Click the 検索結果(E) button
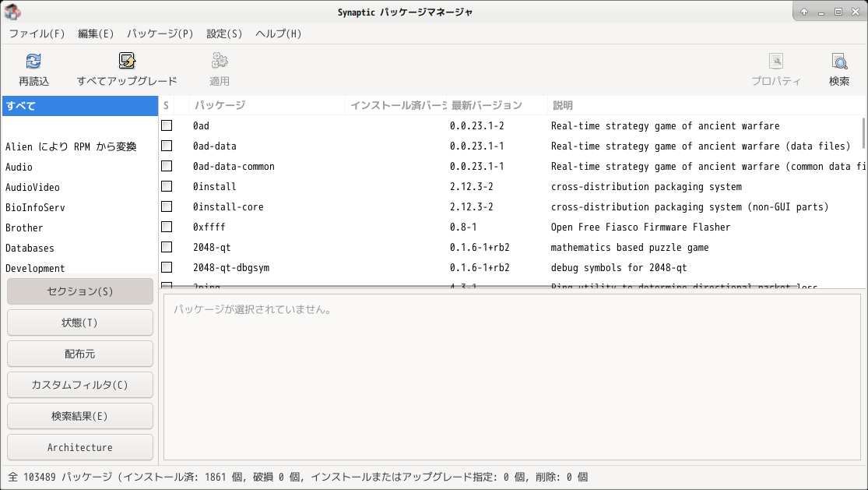This screenshot has height=490, width=868. (79, 416)
